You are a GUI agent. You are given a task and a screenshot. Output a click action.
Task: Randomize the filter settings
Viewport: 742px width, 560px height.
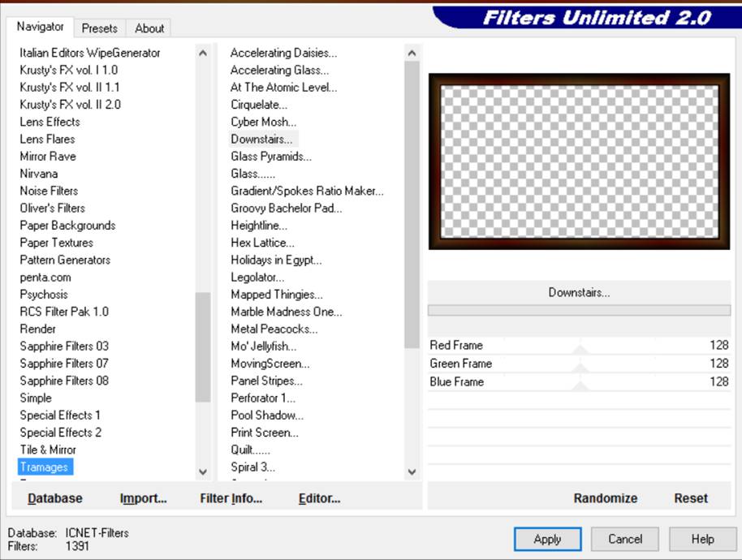click(x=605, y=498)
